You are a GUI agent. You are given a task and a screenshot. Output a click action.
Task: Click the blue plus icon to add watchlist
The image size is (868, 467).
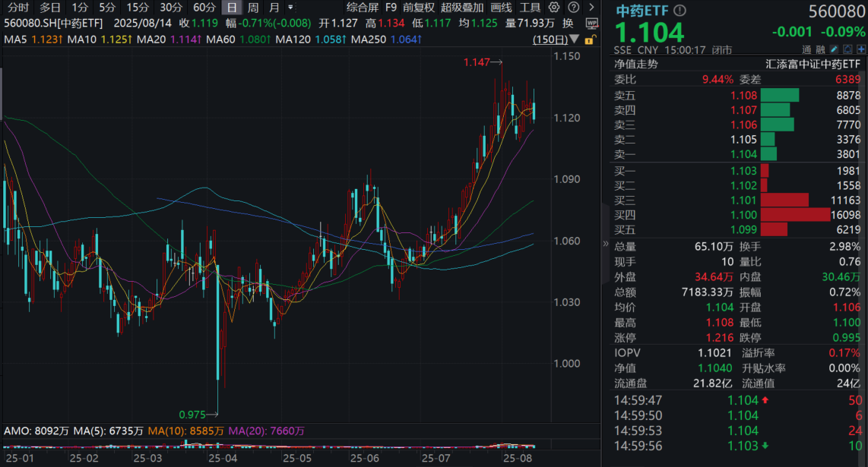click(x=860, y=49)
